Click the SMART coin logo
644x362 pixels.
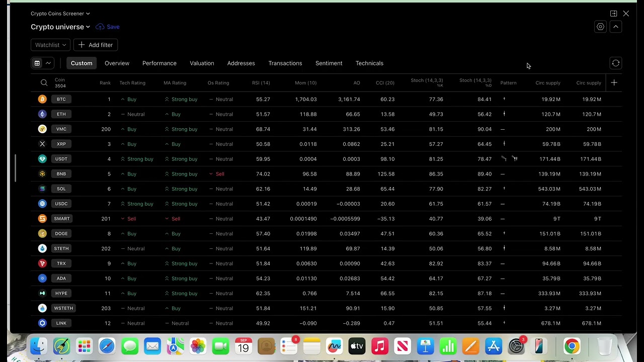click(x=42, y=219)
